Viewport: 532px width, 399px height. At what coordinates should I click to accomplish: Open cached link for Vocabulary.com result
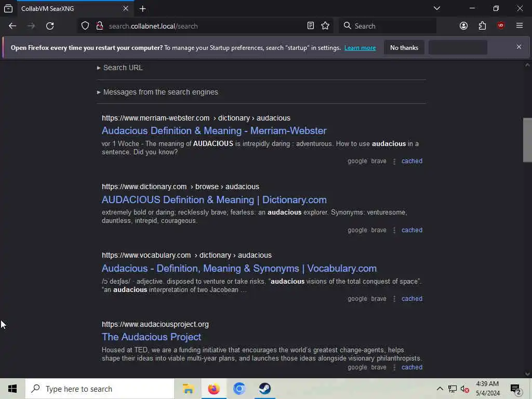(x=412, y=299)
